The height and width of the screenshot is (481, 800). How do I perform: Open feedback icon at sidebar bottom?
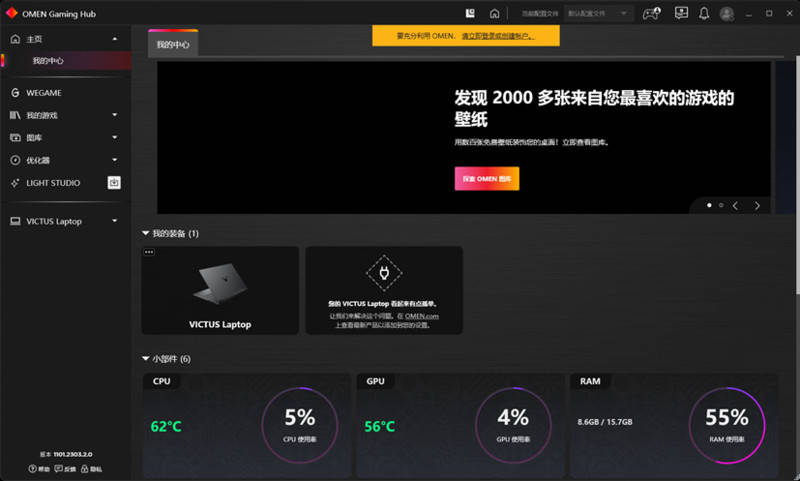(x=59, y=469)
